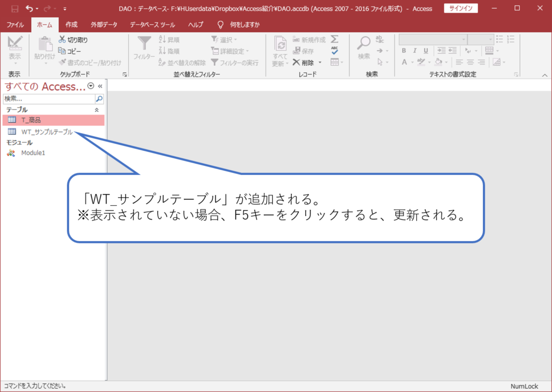Screen dimensions: 552x392
Task: Click 新規作成 new record
Action: (x=309, y=39)
